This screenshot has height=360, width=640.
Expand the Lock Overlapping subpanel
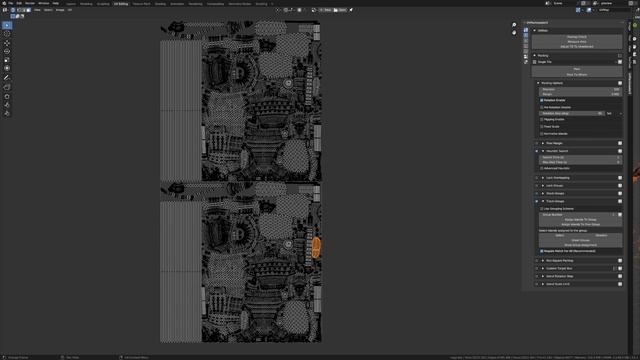(x=543, y=178)
